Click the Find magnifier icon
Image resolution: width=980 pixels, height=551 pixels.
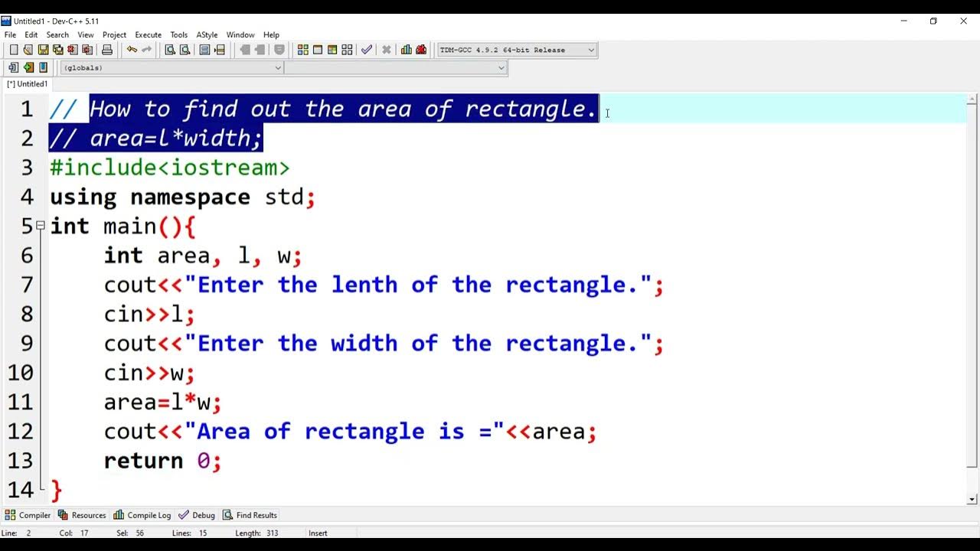[x=170, y=50]
